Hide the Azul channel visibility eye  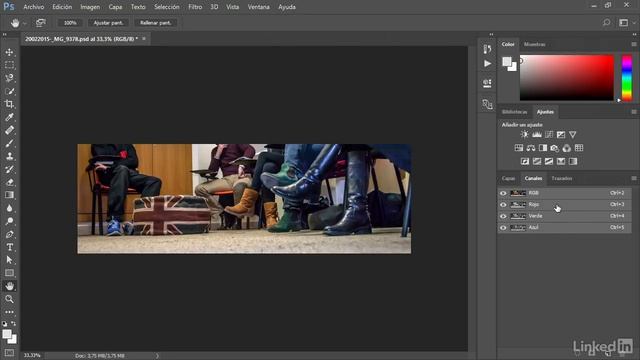click(x=503, y=227)
